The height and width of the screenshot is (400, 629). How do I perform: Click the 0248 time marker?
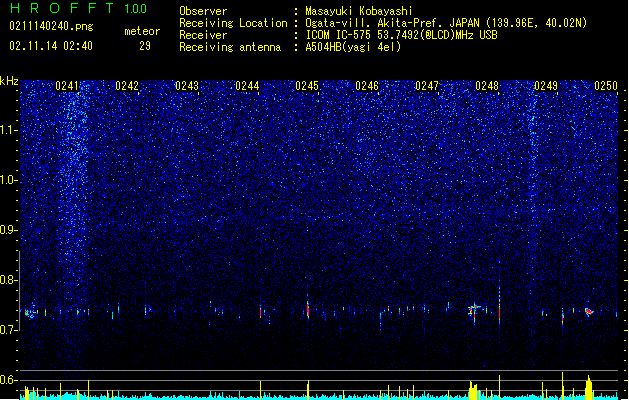pos(487,86)
